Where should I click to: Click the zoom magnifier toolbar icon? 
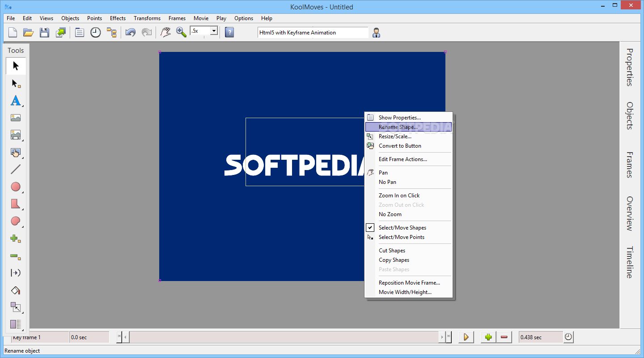click(x=181, y=32)
